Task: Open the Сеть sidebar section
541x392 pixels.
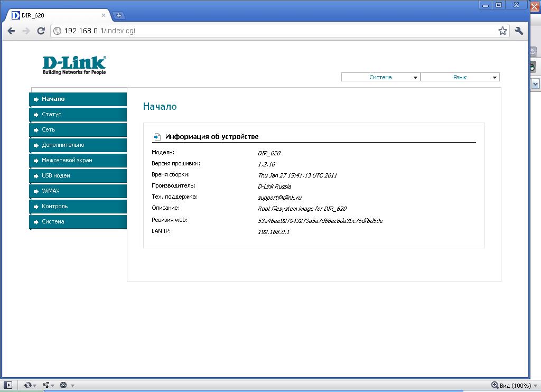Action: (78, 130)
